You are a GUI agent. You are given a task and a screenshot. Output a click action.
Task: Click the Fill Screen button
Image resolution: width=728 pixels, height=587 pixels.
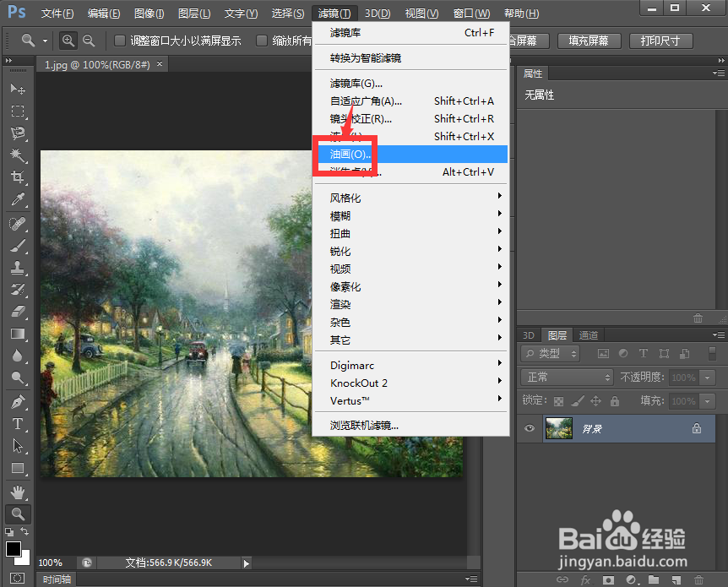[589, 41]
